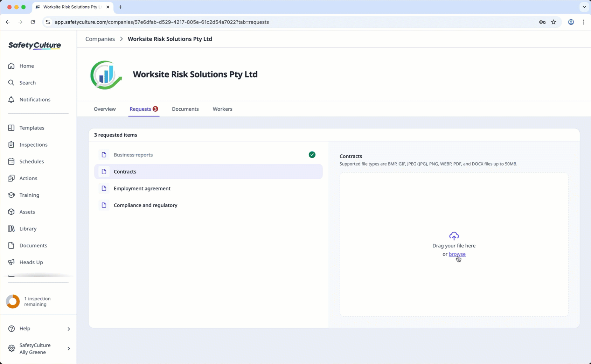Click the Worksite Risk Solutions company logo
The height and width of the screenshot is (364, 591).
point(106,75)
